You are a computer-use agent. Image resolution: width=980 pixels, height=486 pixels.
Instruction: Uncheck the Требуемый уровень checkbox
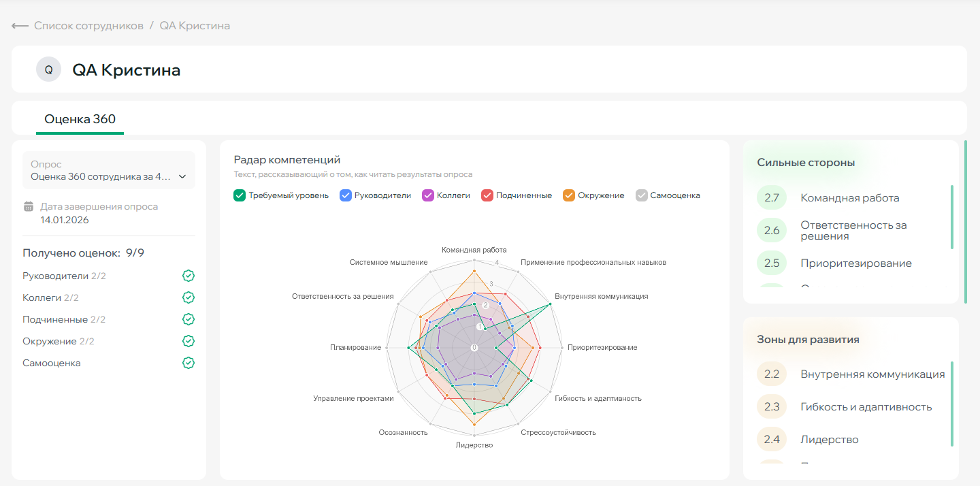click(x=240, y=195)
